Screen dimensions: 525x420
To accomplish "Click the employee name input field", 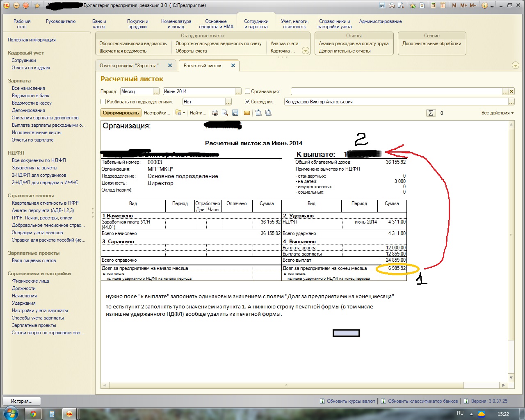I will tap(396, 102).
